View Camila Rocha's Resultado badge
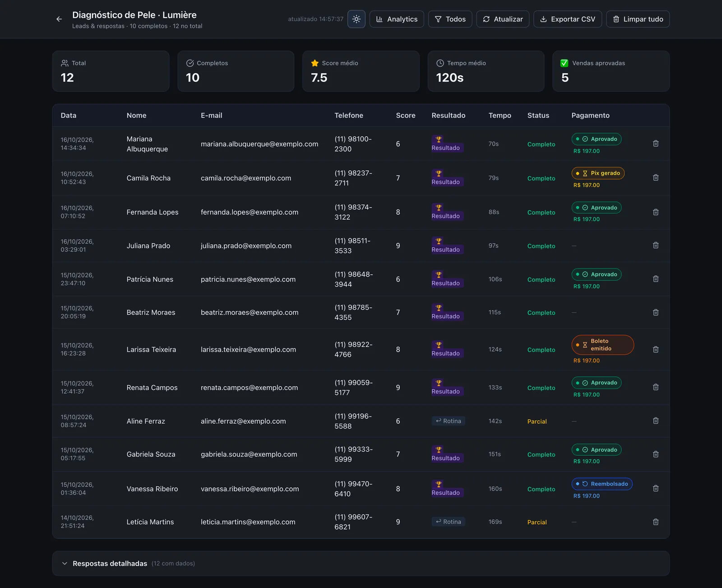 [447, 178]
